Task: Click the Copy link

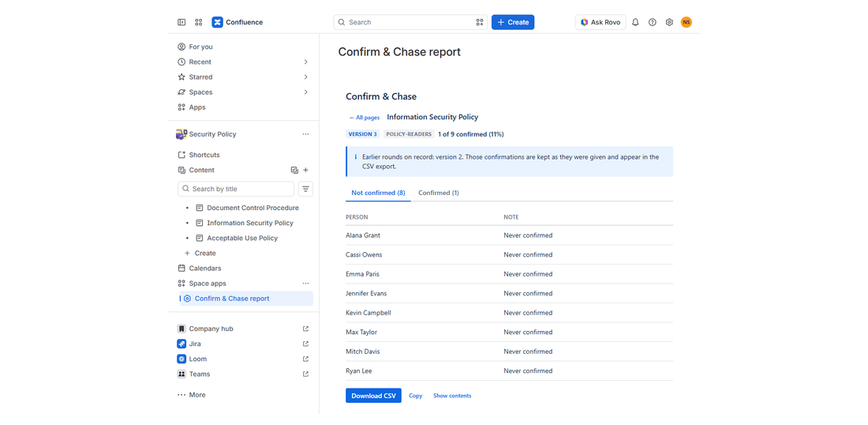Action: 416,396
